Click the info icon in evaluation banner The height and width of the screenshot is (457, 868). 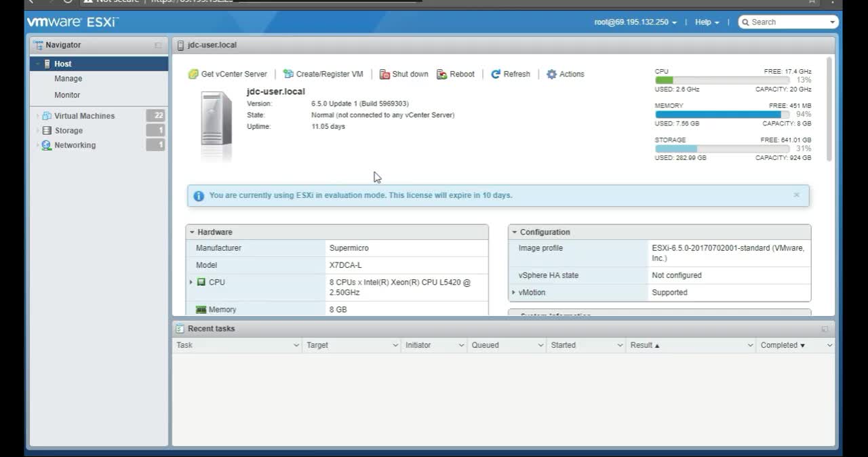click(x=199, y=196)
